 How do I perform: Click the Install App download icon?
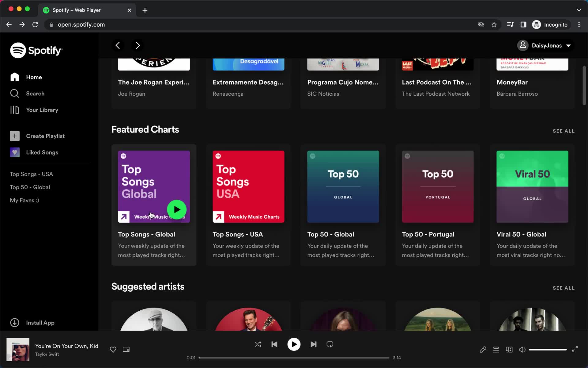click(x=15, y=323)
